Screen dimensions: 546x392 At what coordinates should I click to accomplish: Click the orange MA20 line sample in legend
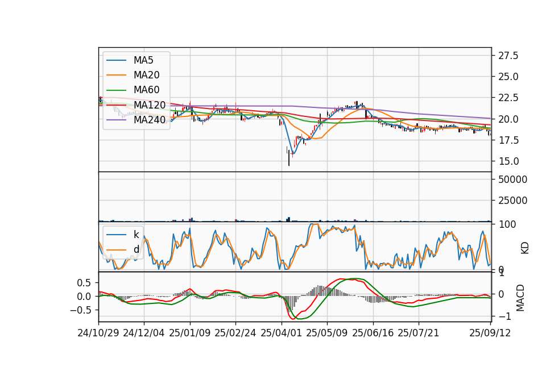pyautogui.click(x=116, y=75)
